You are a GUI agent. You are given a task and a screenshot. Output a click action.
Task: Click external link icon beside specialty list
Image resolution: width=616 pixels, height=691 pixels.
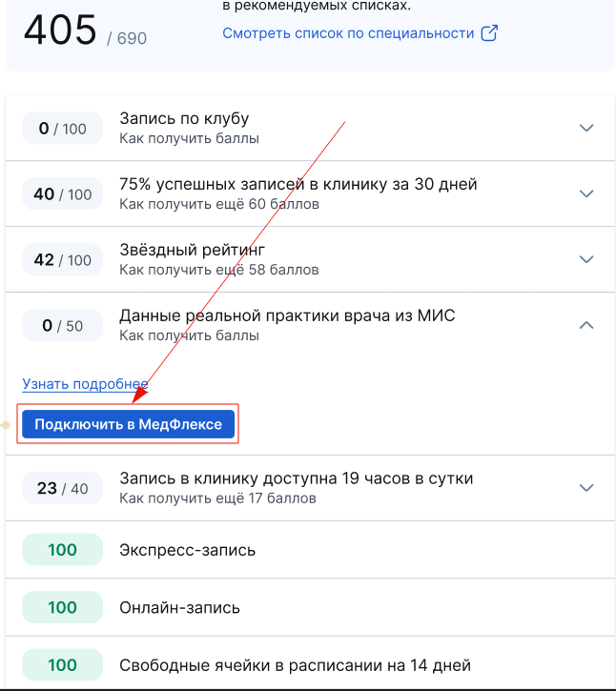[489, 33]
